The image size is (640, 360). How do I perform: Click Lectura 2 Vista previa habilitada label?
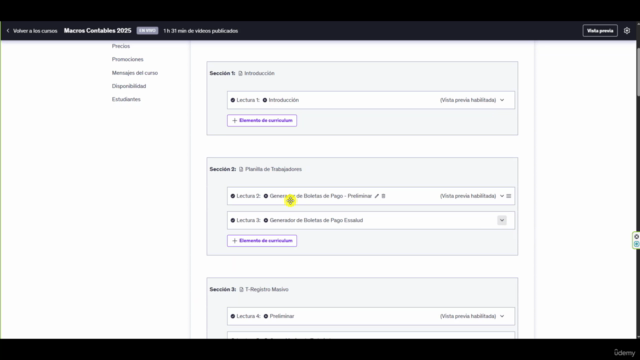(468, 196)
